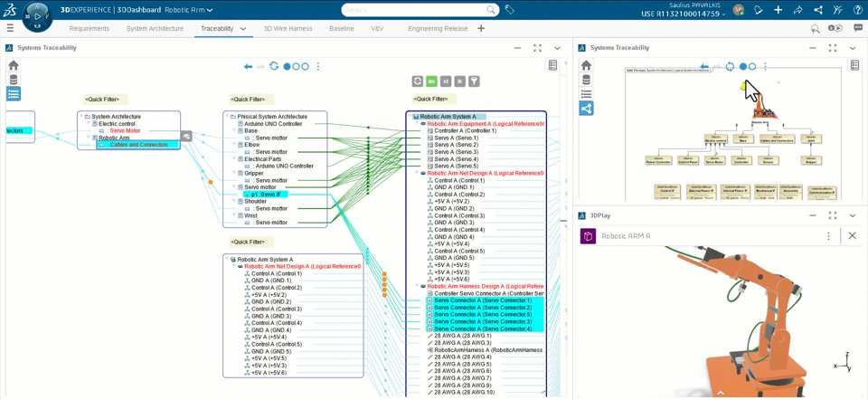This screenshot has height=400, width=868.
Task: Select the filled first circle in left toolbar
Action: coord(287,66)
